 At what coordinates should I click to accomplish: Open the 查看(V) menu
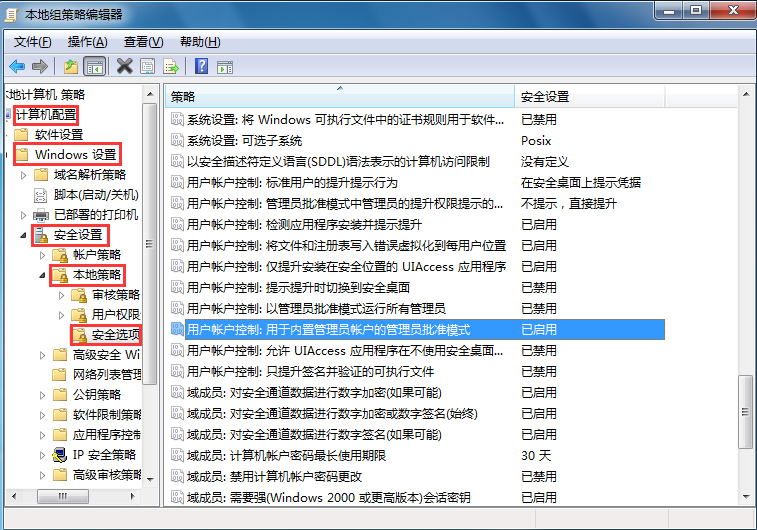point(143,42)
